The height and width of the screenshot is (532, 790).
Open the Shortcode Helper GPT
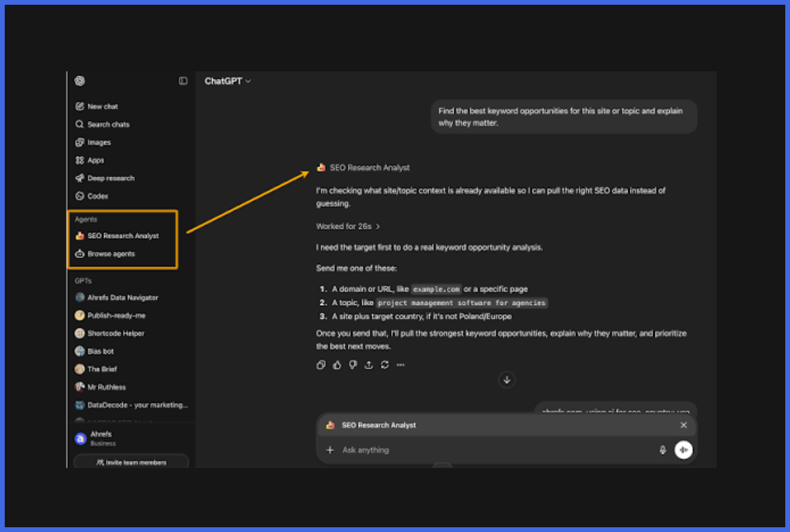pos(109,334)
